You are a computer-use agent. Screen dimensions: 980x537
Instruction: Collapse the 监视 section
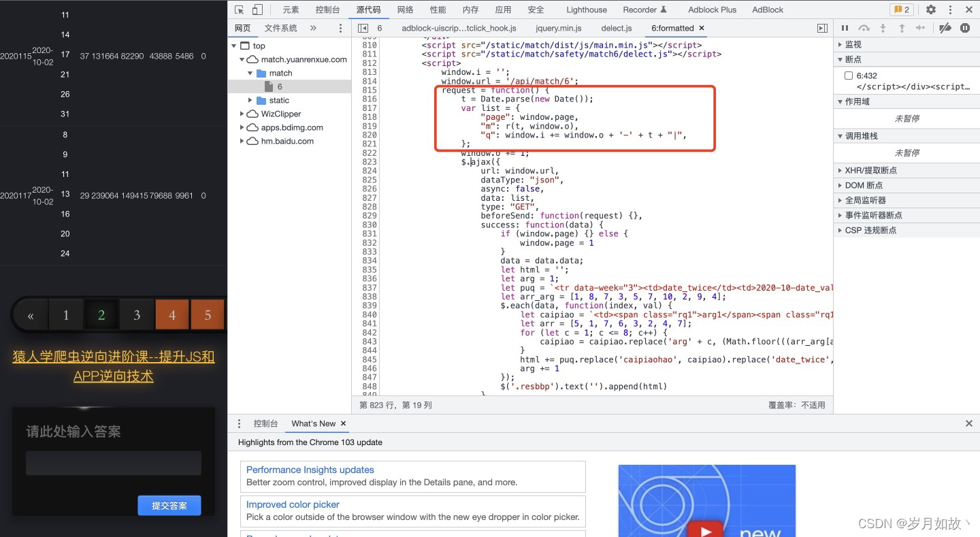pyautogui.click(x=906, y=44)
